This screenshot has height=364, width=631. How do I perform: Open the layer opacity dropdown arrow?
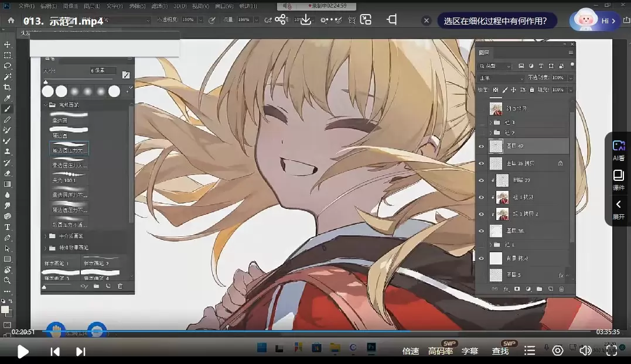click(570, 78)
